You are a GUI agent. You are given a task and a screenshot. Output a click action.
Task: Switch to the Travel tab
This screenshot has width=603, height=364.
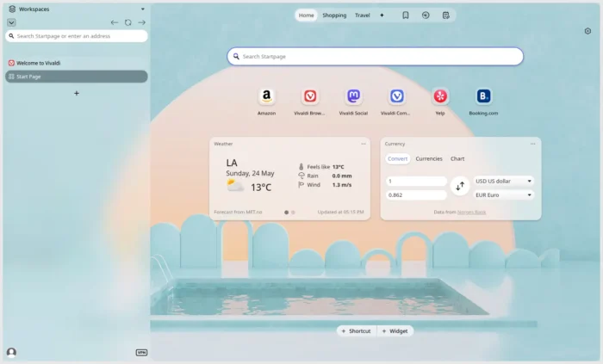363,15
